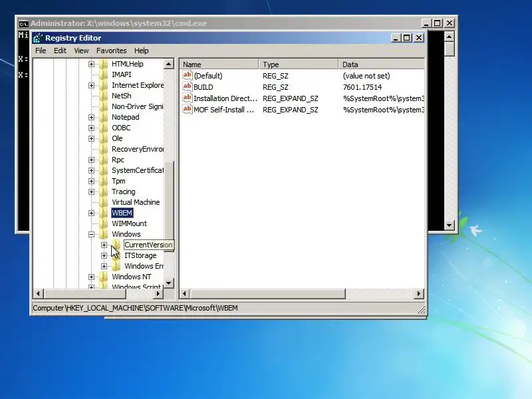Expand the WBEM key
532x399 pixels.
[91, 213]
